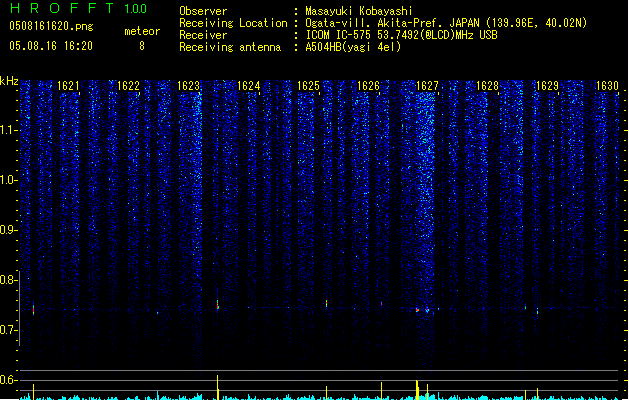Screen dimensions: 629x400
Task: Click the 1623 time marker
Action: 188,86
